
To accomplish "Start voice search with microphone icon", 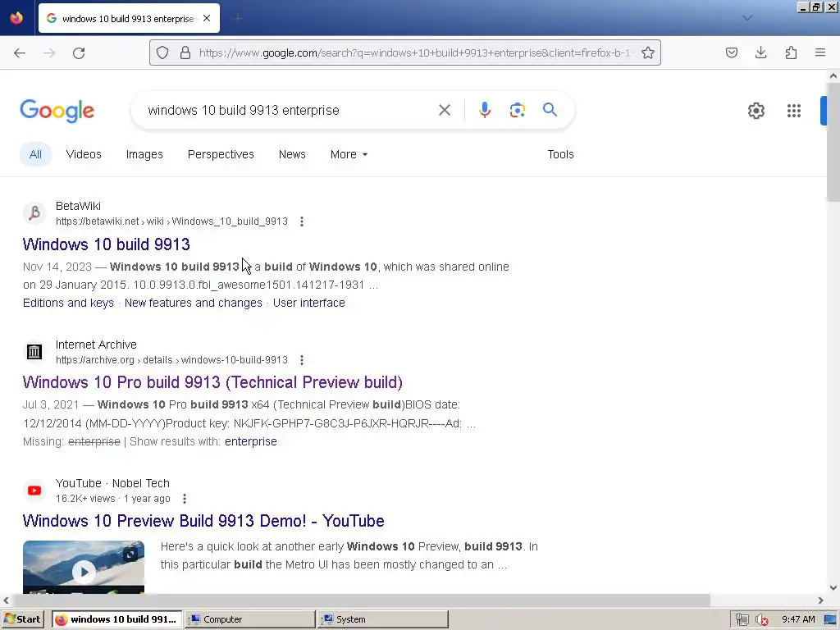I will [484, 110].
